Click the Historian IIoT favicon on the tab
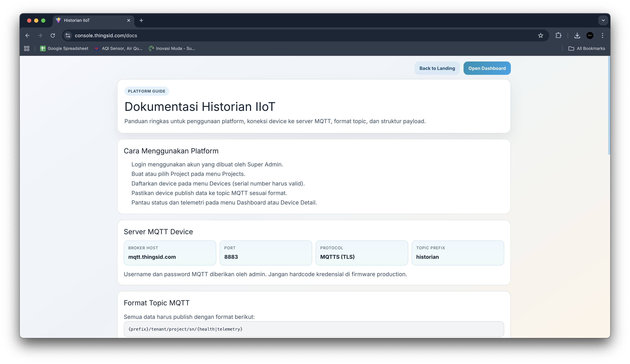 coord(58,20)
